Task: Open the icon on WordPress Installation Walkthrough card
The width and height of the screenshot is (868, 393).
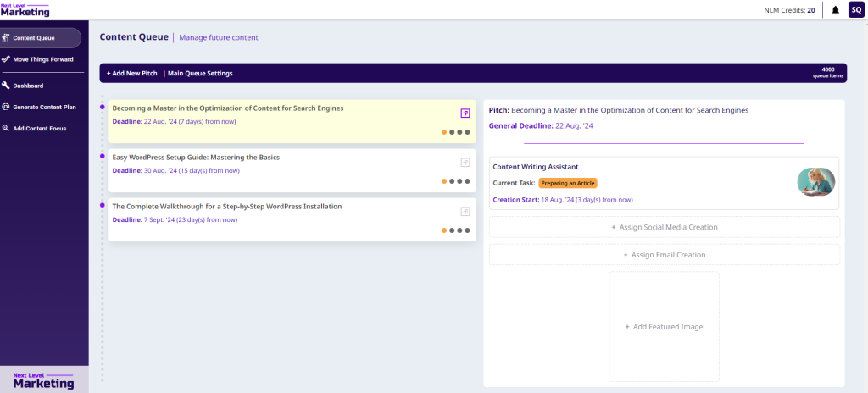Action: click(x=465, y=211)
